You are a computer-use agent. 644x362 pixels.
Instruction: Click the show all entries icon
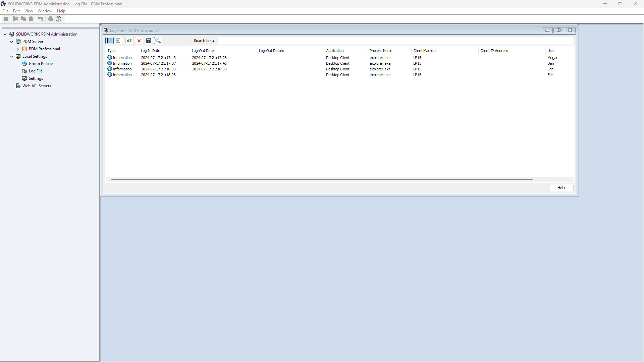tap(109, 41)
